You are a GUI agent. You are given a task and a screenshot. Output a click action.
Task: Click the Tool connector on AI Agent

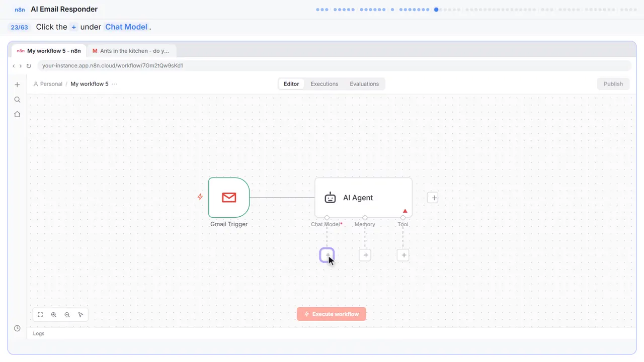click(x=403, y=218)
